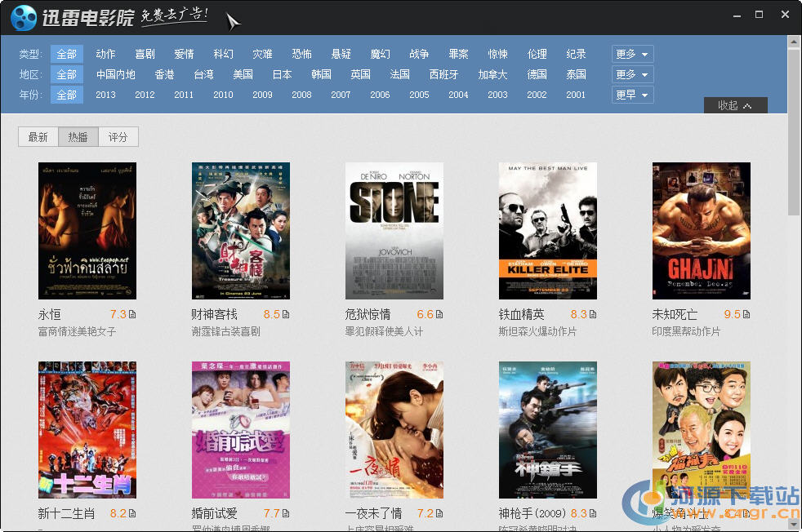Select the 纪录 genre filter

click(576, 54)
